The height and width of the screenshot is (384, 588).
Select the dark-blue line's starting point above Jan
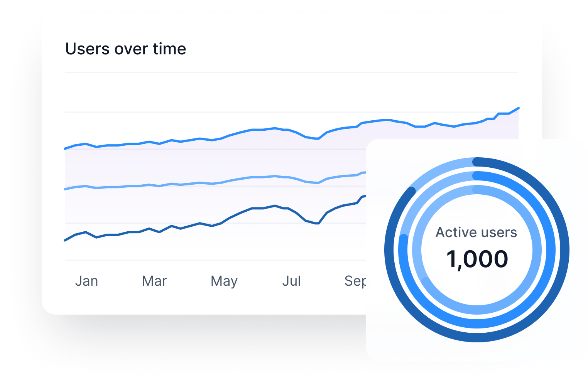pyautogui.click(x=65, y=240)
